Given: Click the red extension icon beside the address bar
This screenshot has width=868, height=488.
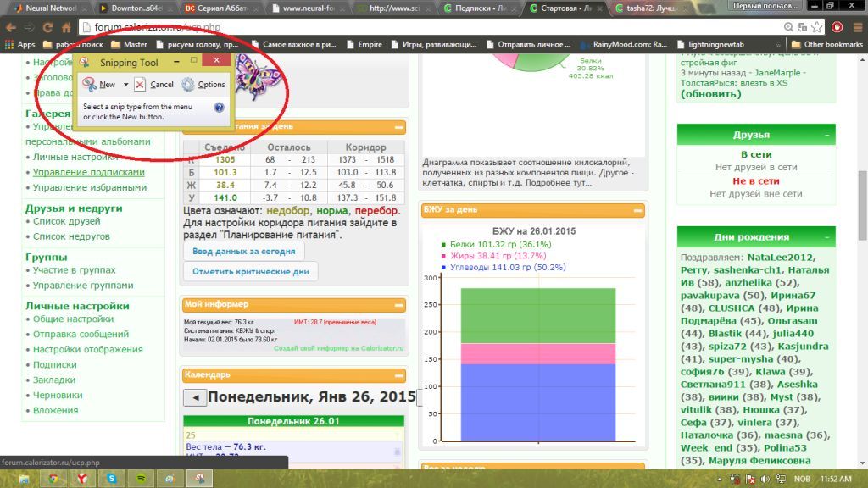Looking at the screenshot, I should [x=837, y=26].
